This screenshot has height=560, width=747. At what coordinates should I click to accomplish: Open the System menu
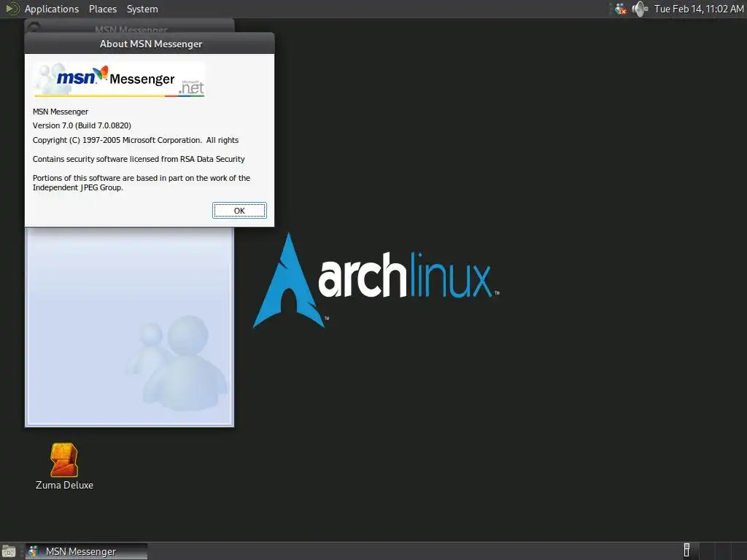[142, 9]
